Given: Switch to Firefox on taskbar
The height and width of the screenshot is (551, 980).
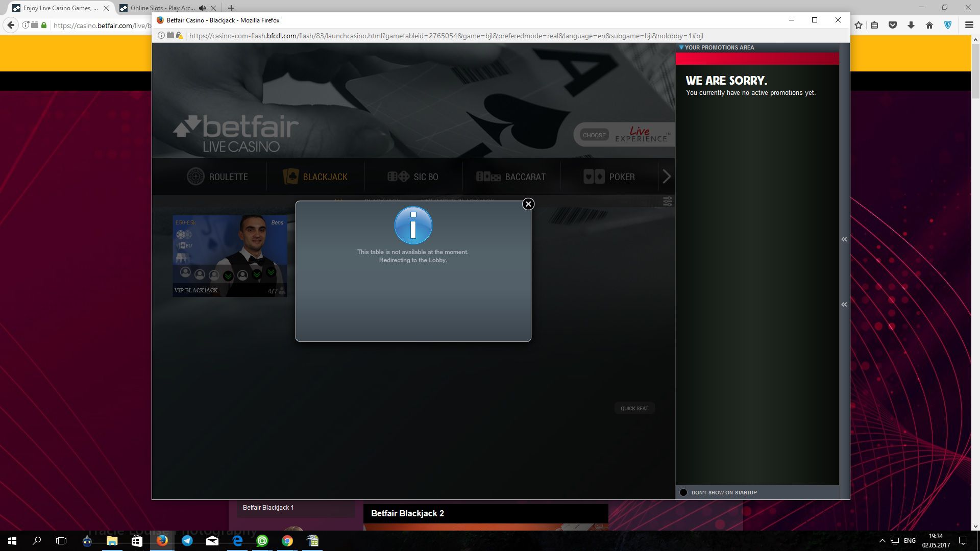Looking at the screenshot, I should point(162,541).
